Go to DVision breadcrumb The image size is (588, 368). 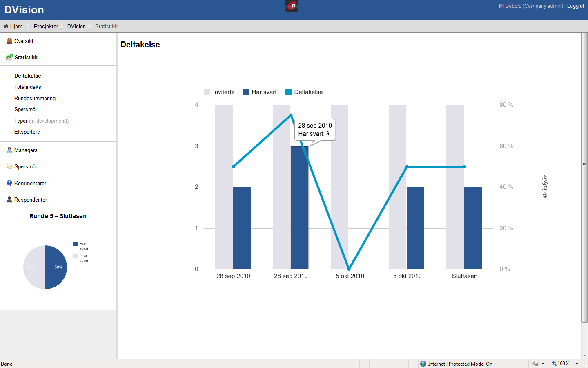click(x=76, y=26)
